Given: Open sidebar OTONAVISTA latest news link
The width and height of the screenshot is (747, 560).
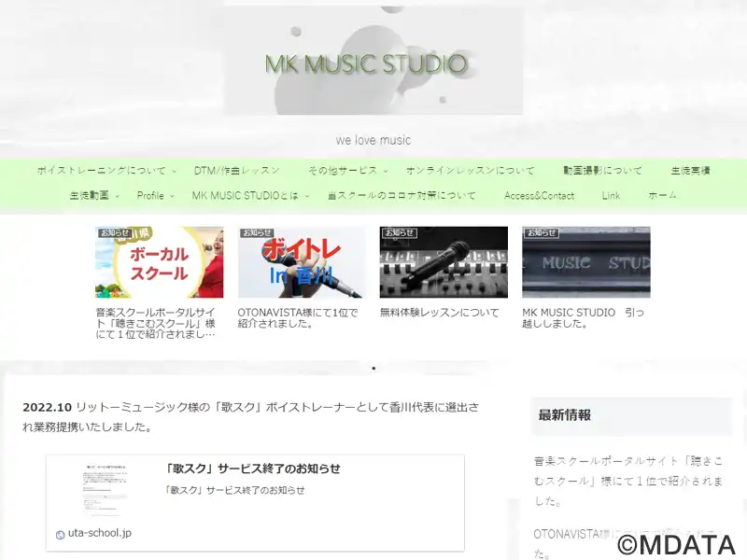Looking at the screenshot, I should point(628,544).
